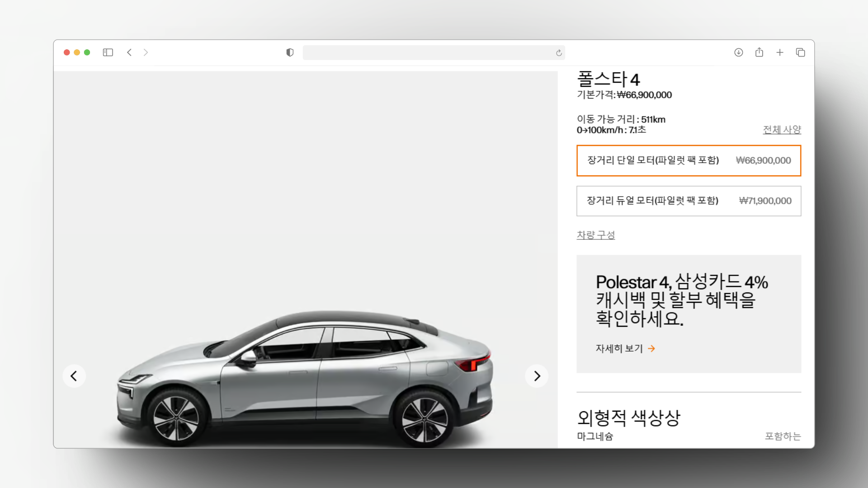
Task: Show the tab overview icon
Action: [x=800, y=52]
